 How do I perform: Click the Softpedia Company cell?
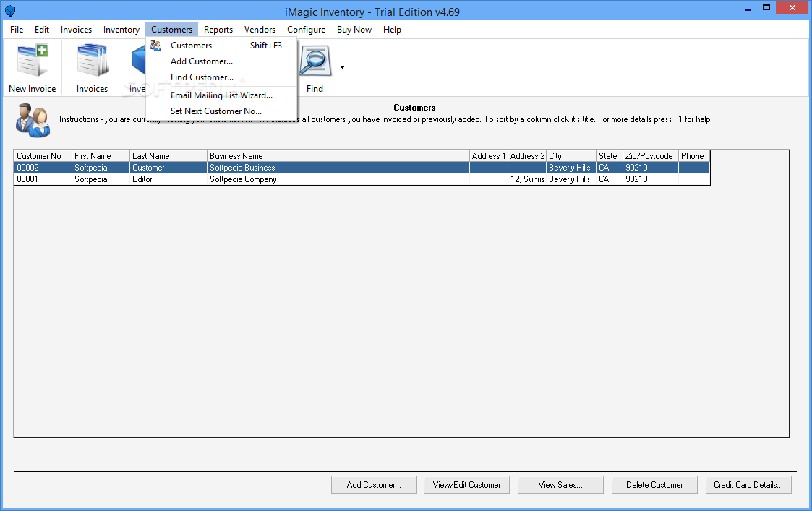click(338, 179)
